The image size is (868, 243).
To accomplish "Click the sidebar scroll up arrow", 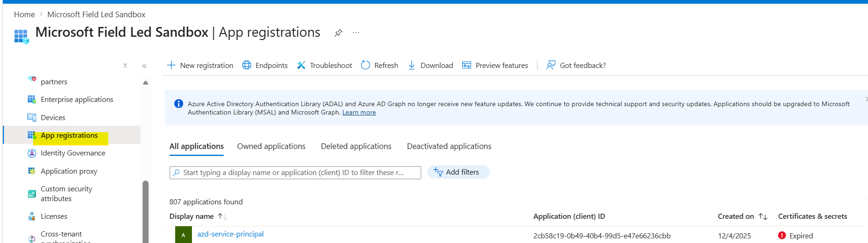I will (145, 83).
